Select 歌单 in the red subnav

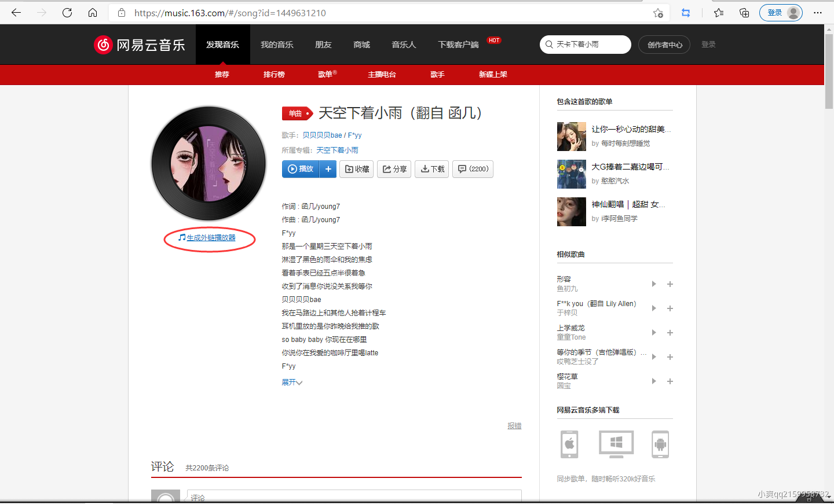click(x=327, y=74)
